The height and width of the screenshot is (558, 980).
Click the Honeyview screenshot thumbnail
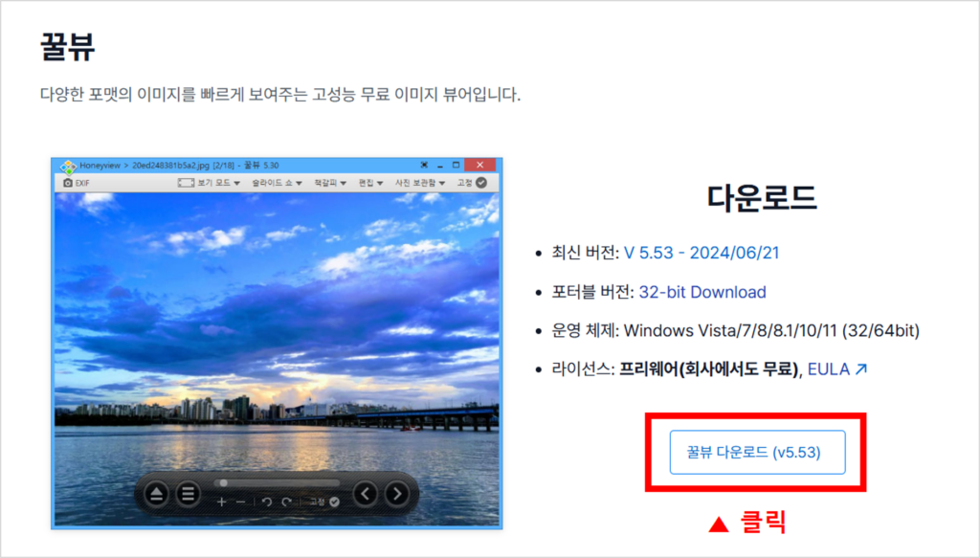pos(277,343)
